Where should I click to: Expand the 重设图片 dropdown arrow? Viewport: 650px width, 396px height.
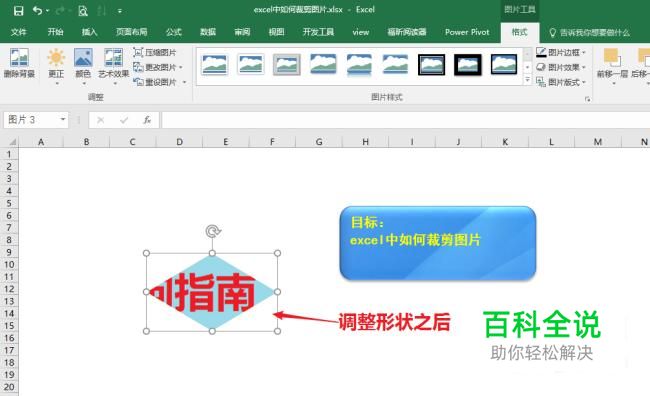[184, 82]
